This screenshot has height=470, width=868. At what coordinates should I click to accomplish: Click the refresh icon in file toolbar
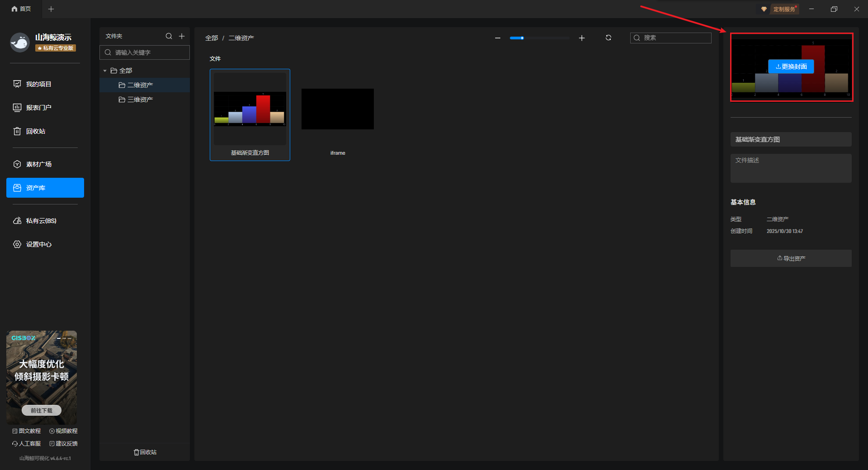[609, 38]
